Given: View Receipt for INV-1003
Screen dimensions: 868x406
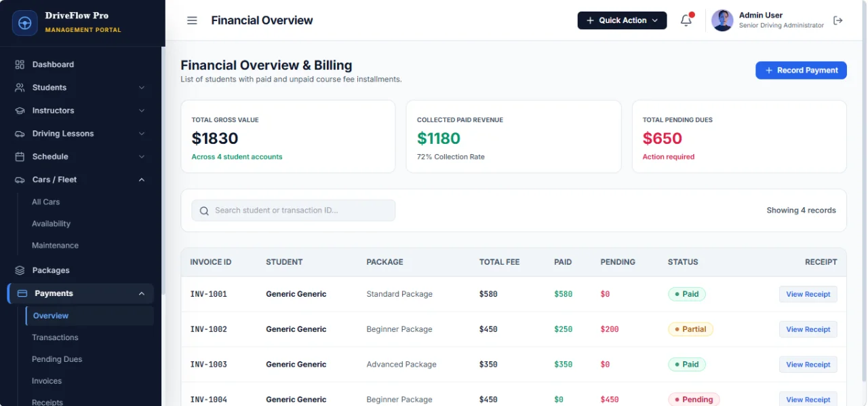Looking at the screenshot, I should coord(808,365).
